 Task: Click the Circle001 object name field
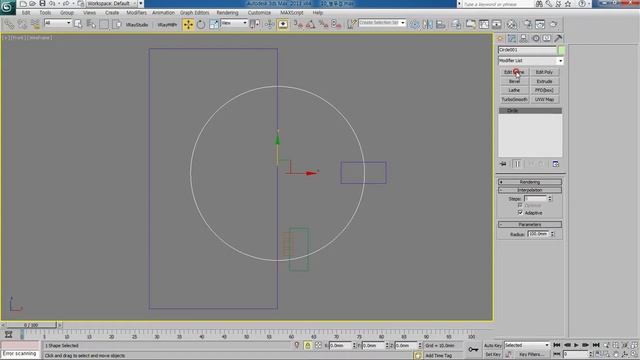(527, 50)
